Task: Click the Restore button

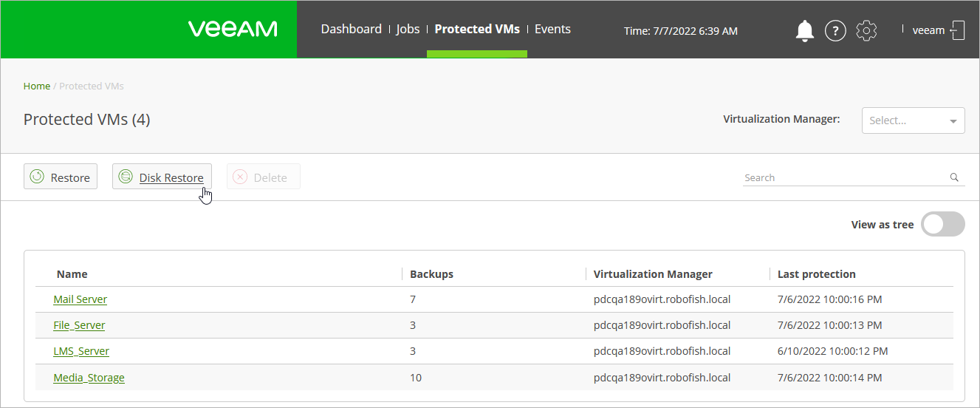Action: (x=61, y=177)
